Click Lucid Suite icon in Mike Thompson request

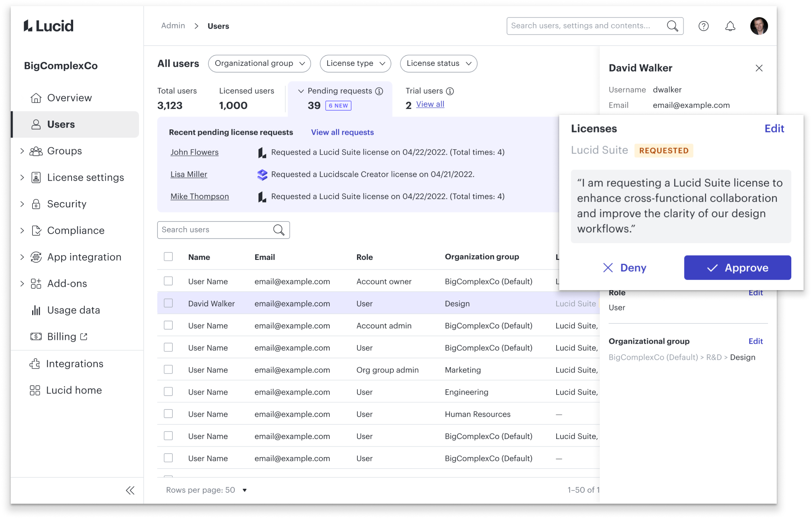[262, 197]
